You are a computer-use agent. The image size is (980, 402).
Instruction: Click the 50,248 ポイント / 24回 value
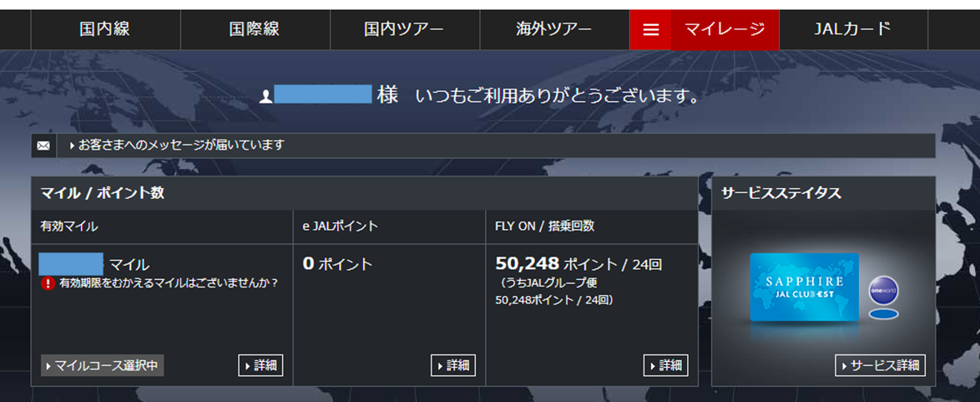pyautogui.click(x=578, y=263)
